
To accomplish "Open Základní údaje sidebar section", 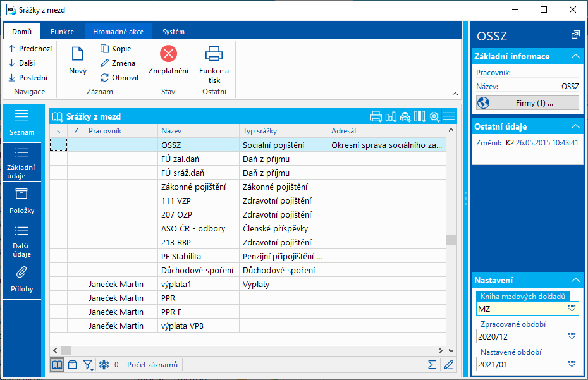I will pyautogui.click(x=21, y=162).
